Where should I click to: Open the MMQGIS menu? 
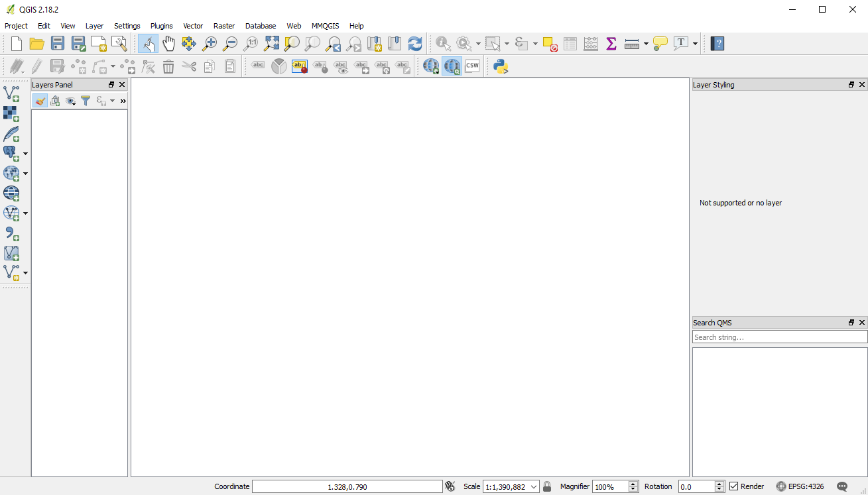pos(325,26)
